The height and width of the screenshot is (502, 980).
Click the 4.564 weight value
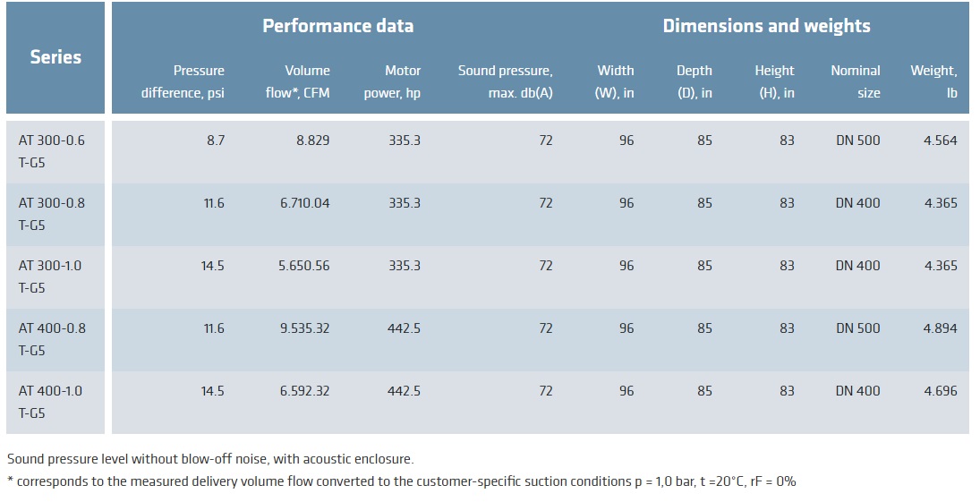pos(940,140)
